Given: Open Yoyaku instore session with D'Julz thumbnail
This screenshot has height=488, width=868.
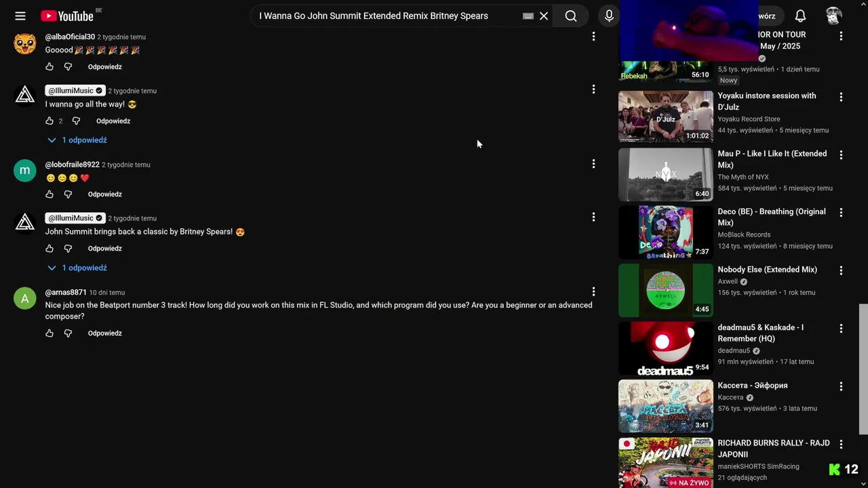Looking at the screenshot, I should point(666,117).
